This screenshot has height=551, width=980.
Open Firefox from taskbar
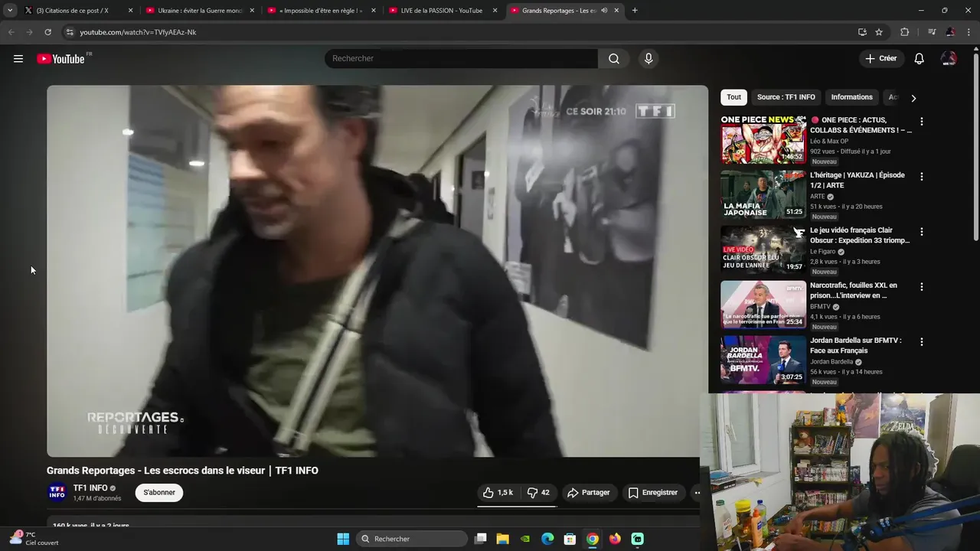pyautogui.click(x=615, y=539)
